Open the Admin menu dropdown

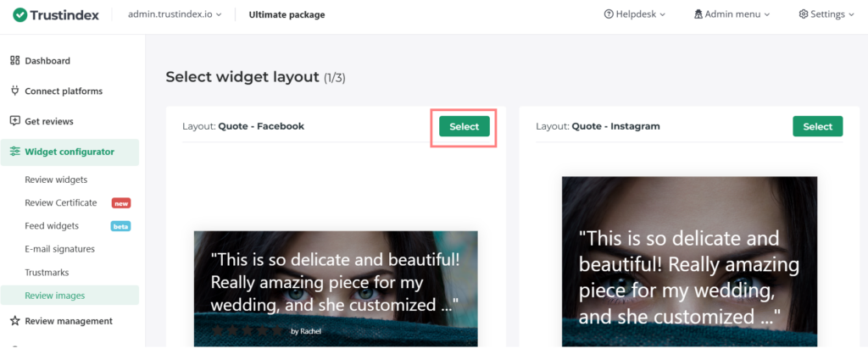coord(732,14)
